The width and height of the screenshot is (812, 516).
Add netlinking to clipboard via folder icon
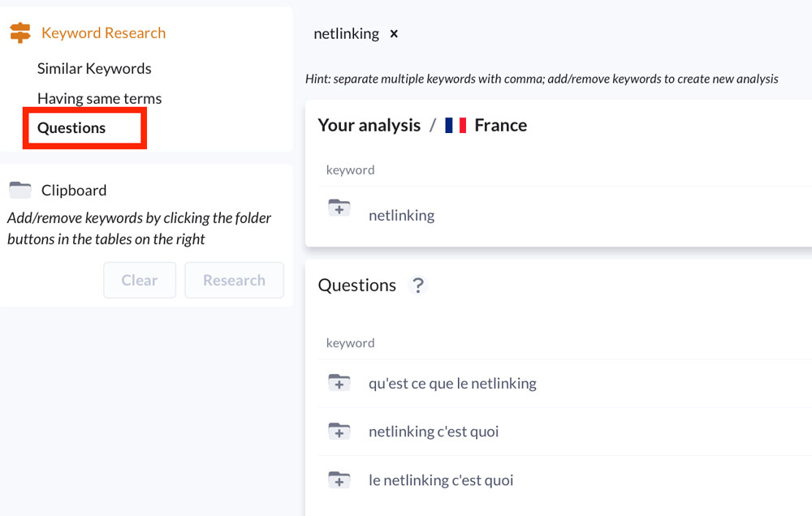coord(339,208)
